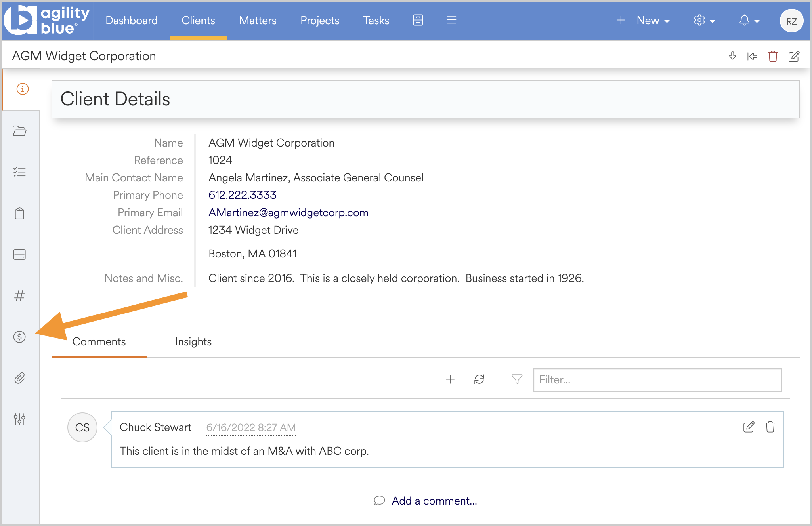Click into the comments Filter field
Screen dimensions: 812x526
657,380
